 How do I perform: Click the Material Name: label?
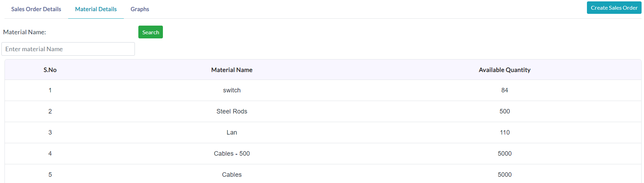tap(25, 32)
